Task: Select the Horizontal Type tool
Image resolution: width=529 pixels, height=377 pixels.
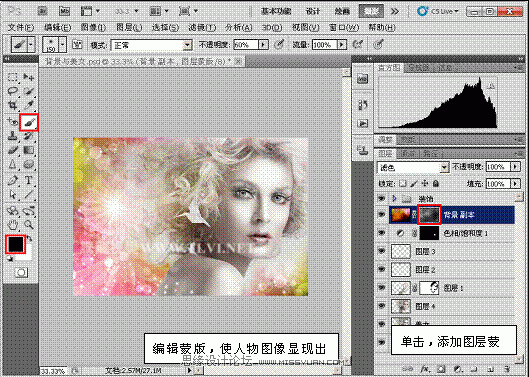Action: 28,181
